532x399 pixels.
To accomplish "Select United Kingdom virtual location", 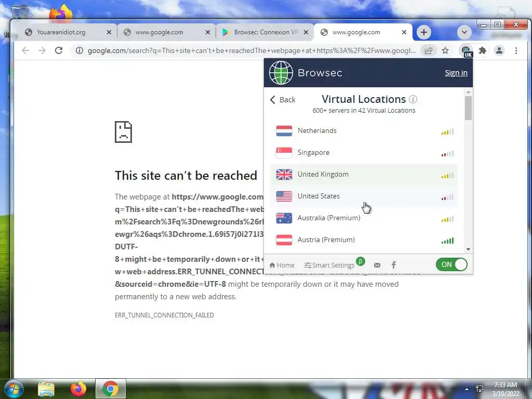I will coord(364,175).
